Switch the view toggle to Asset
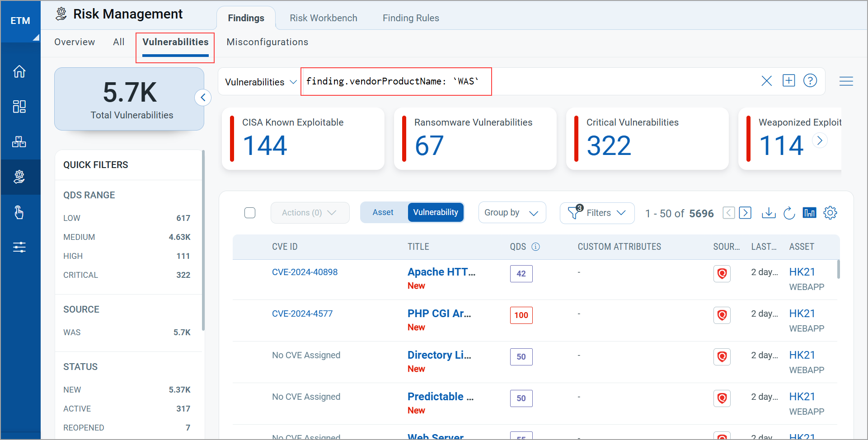The height and width of the screenshot is (440, 868). tap(383, 212)
